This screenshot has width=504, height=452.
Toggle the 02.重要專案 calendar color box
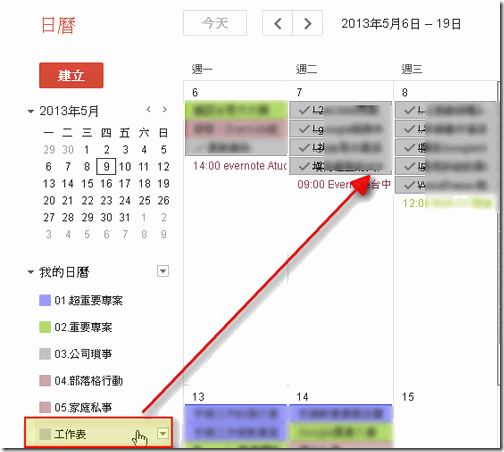tap(45, 327)
